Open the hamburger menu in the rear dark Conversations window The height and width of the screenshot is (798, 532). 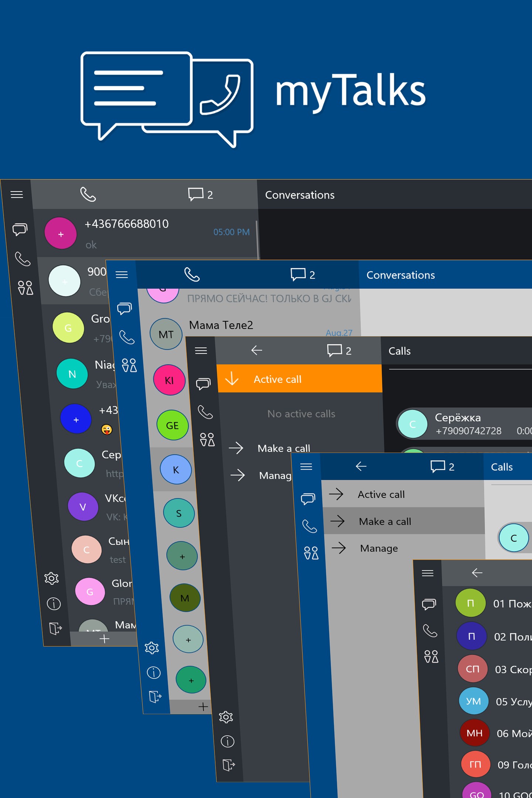click(17, 195)
